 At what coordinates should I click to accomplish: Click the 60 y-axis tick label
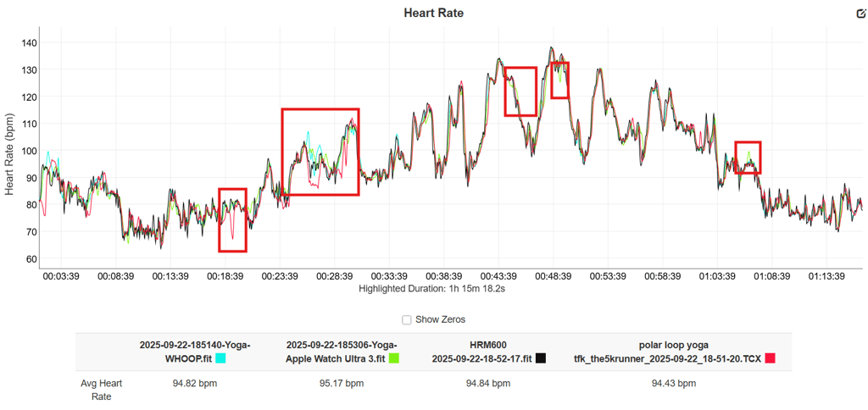coord(31,258)
